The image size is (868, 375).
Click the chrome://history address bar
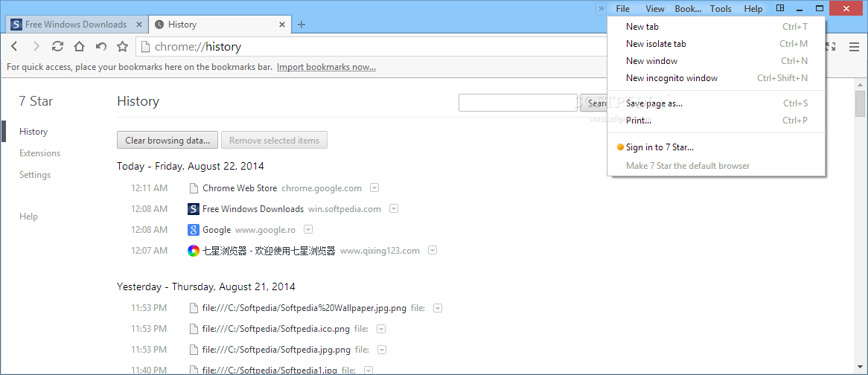tap(371, 47)
